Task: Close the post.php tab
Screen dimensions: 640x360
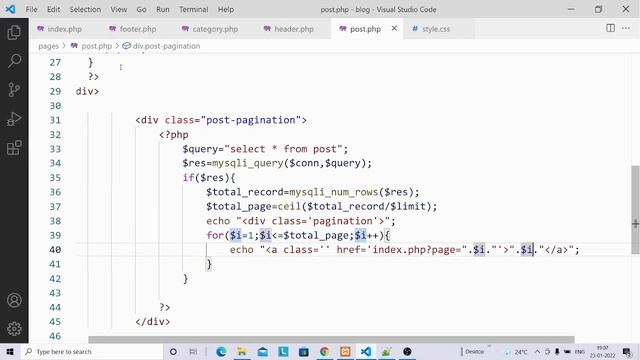Action: click(x=394, y=29)
